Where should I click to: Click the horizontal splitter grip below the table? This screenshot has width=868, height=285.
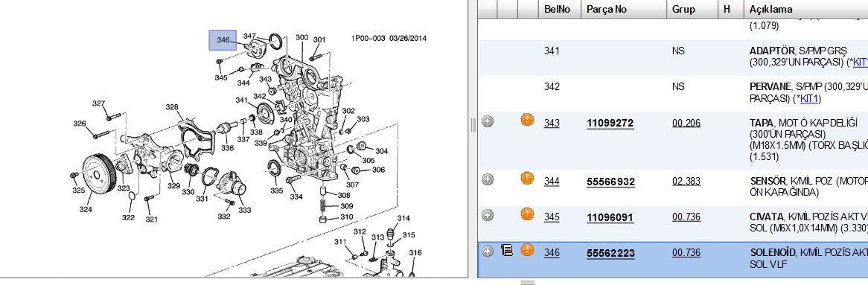[x=528, y=282]
